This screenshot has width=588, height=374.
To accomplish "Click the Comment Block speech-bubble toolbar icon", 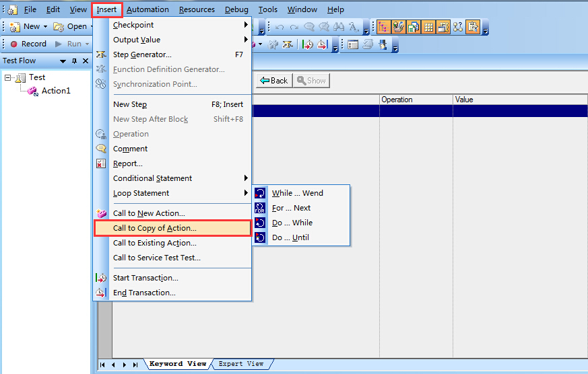I will [x=309, y=27].
